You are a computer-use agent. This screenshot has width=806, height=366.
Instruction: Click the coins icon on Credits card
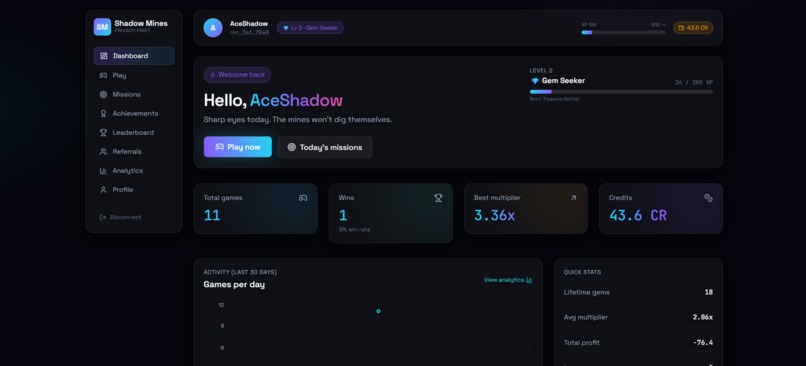(x=708, y=198)
